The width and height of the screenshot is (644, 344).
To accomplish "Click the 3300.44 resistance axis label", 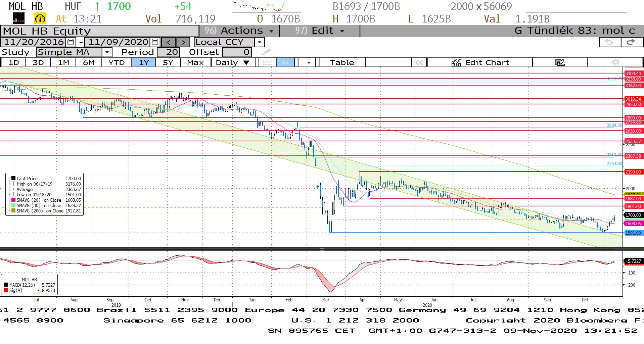I will (x=633, y=73).
